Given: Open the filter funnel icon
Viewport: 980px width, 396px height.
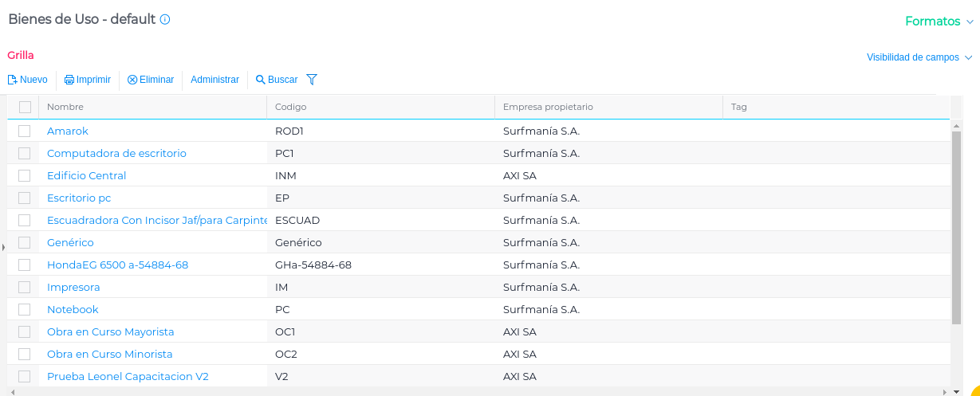Looking at the screenshot, I should 312,80.
